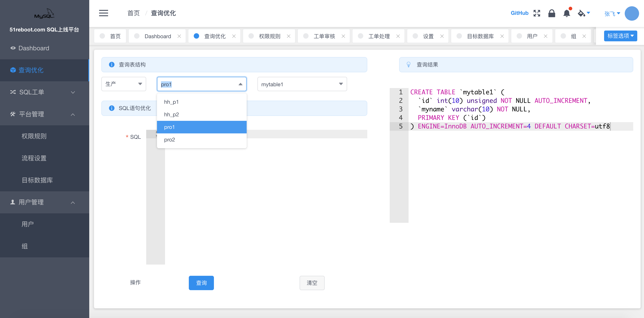The height and width of the screenshot is (318, 644).
Task: Click the 51reboot.com SQL上线平台 title
Action: click(x=44, y=30)
